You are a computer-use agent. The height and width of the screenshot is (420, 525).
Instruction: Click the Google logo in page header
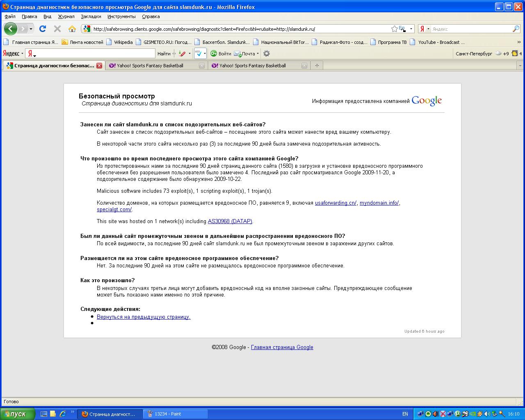[x=427, y=101]
